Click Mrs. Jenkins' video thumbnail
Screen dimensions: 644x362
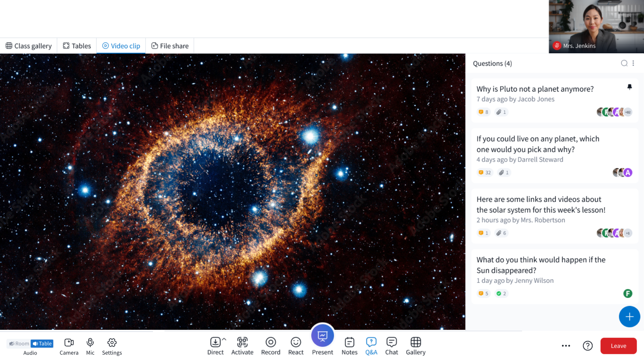[596, 26]
